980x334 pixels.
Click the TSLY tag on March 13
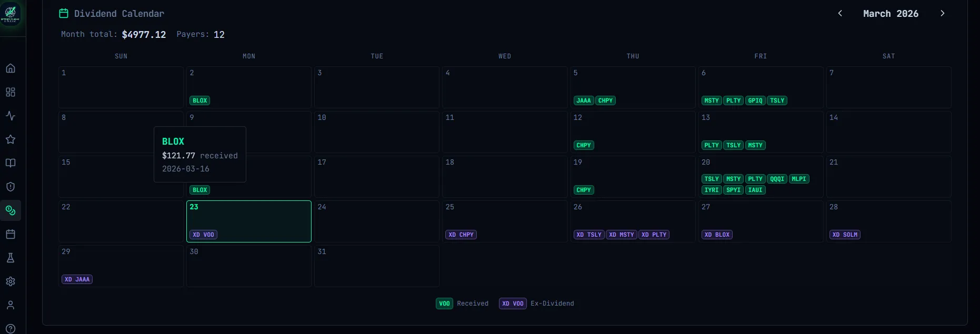click(734, 145)
